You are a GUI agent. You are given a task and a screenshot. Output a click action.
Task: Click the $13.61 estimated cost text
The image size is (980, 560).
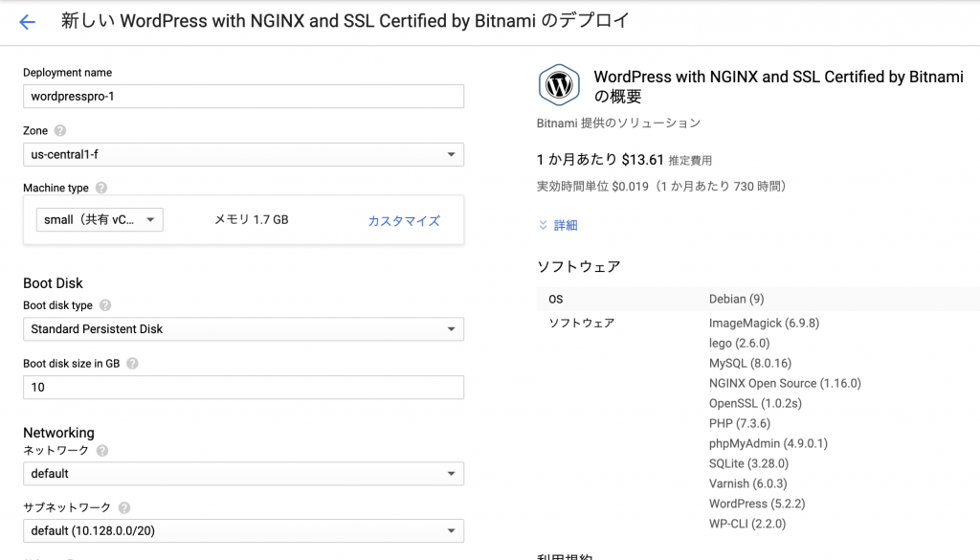click(x=642, y=160)
